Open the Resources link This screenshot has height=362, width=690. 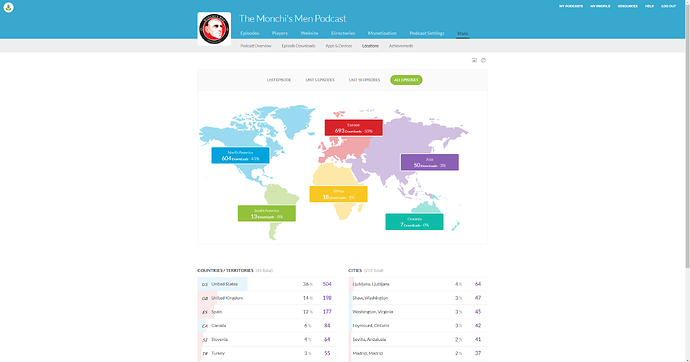point(628,6)
